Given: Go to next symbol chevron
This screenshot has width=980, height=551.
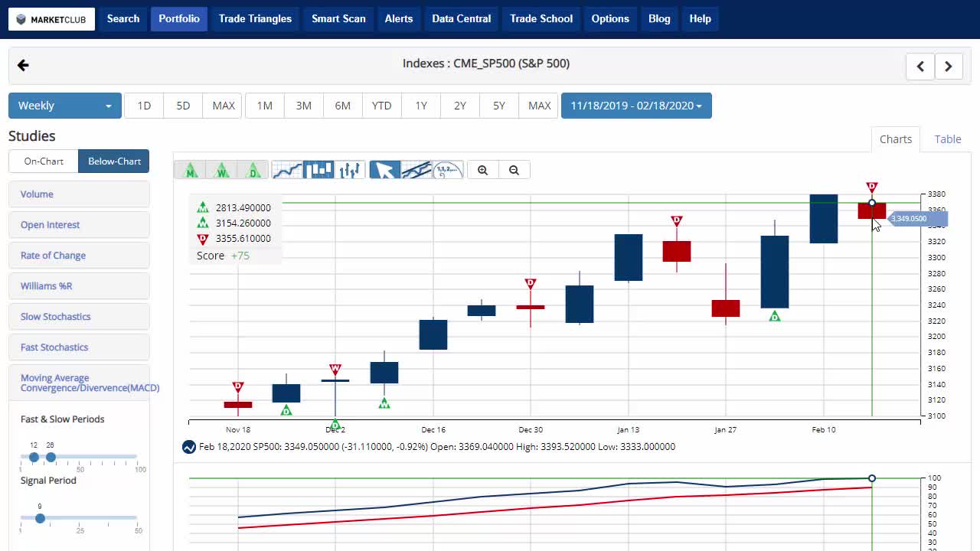Looking at the screenshot, I should pyautogui.click(x=949, y=67).
